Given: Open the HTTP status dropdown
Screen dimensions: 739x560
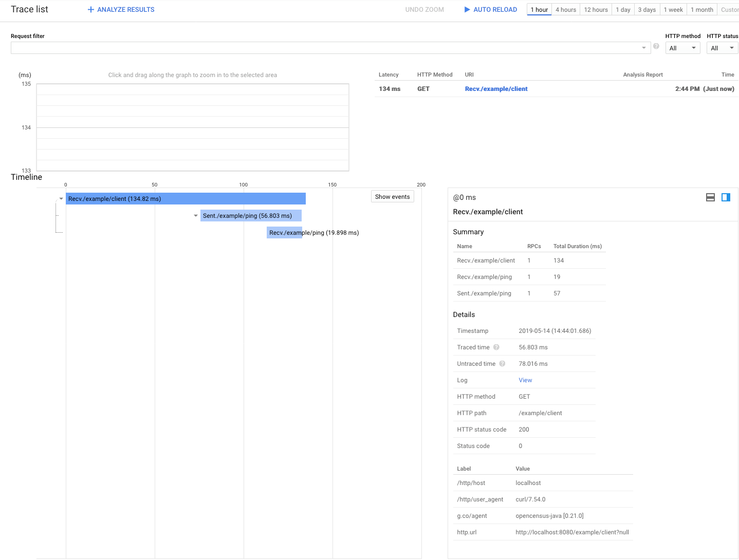Looking at the screenshot, I should point(723,48).
